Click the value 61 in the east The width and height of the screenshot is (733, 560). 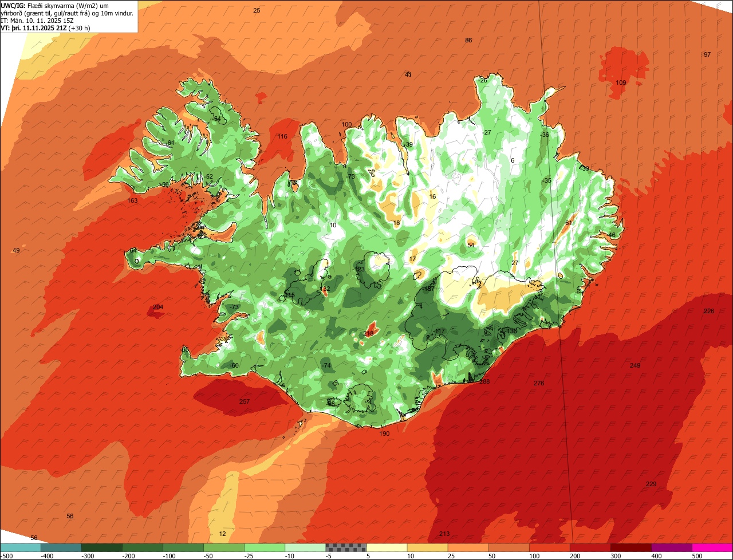569,223
